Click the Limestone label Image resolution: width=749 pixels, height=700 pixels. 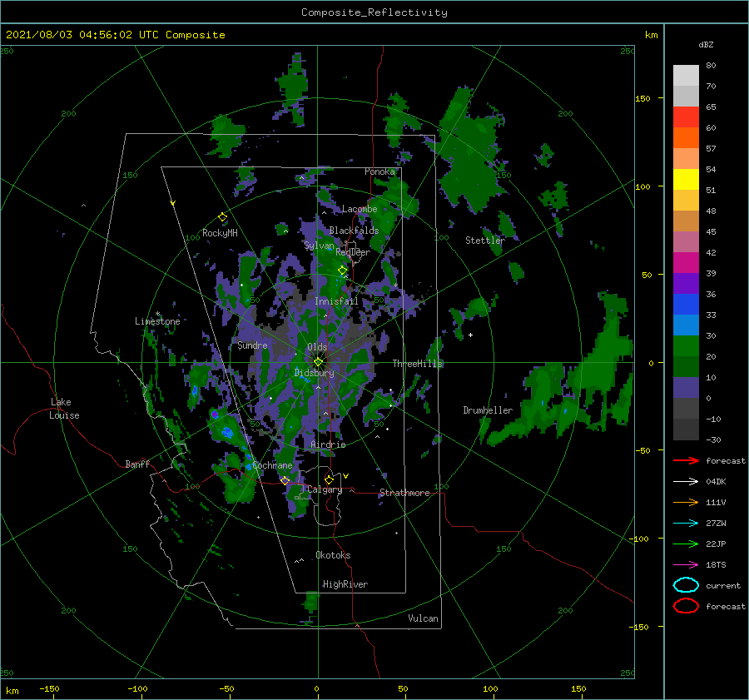click(157, 321)
